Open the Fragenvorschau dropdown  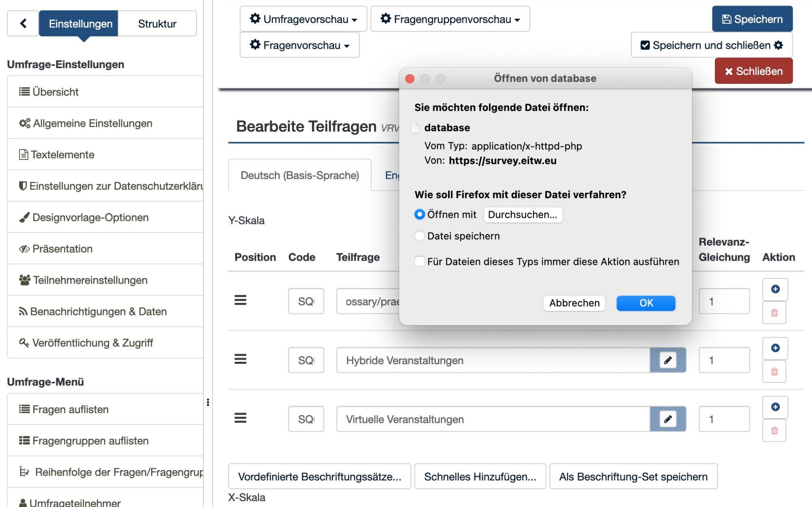pyautogui.click(x=299, y=45)
